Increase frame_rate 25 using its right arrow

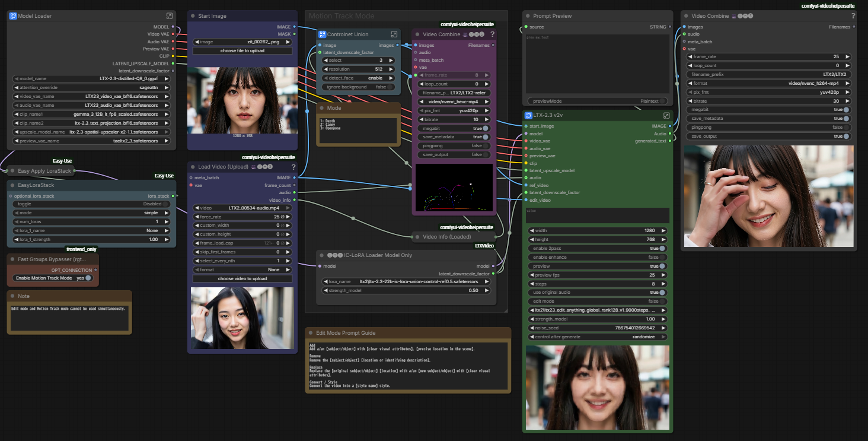pos(847,56)
